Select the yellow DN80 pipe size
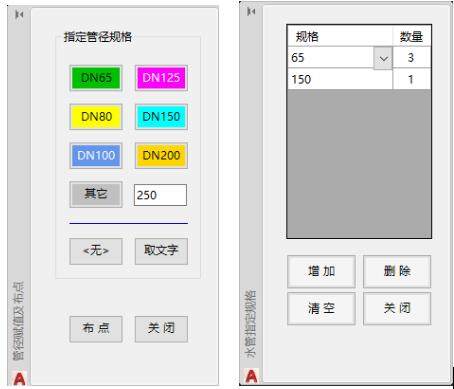Viewport: 454px width, 389px height. click(96, 117)
